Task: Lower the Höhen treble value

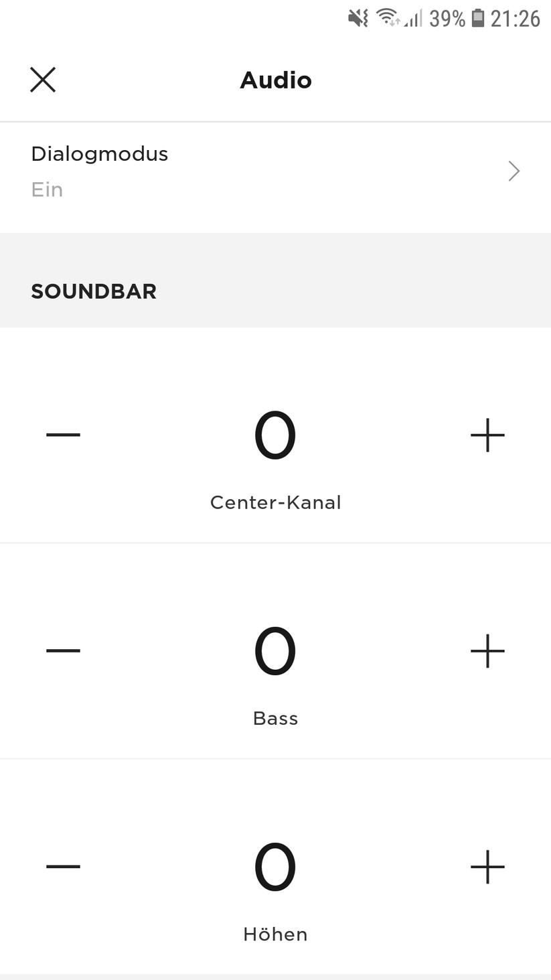Action: (63, 866)
